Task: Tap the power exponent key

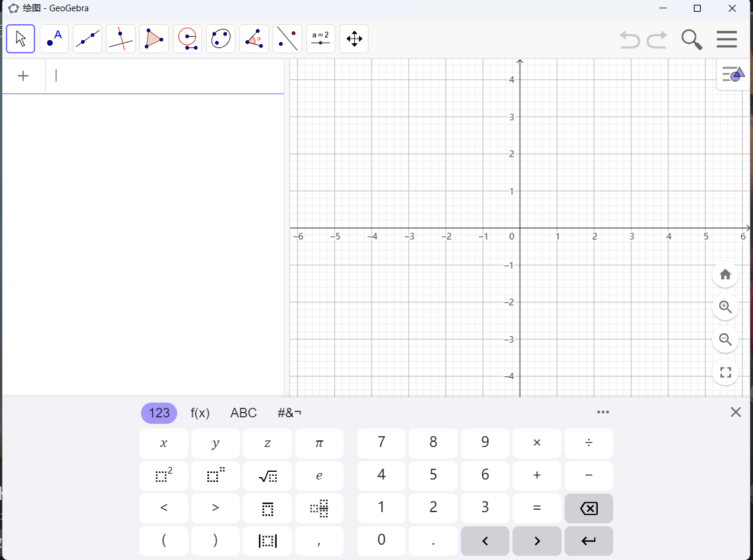Action: point(216,476)
